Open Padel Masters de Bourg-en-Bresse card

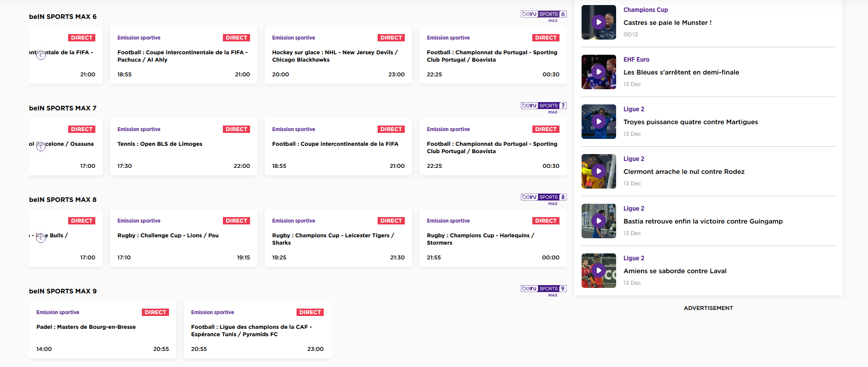(102, 329)
